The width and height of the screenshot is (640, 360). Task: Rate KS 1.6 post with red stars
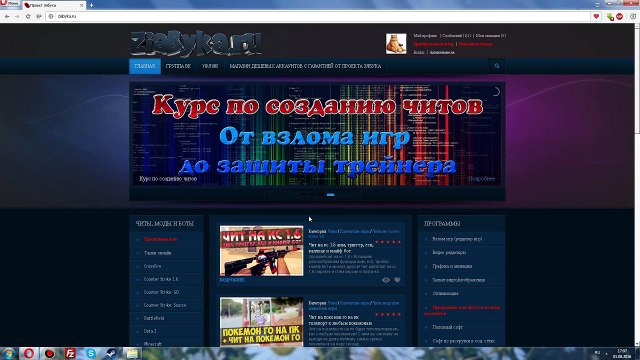coord(388,242)
